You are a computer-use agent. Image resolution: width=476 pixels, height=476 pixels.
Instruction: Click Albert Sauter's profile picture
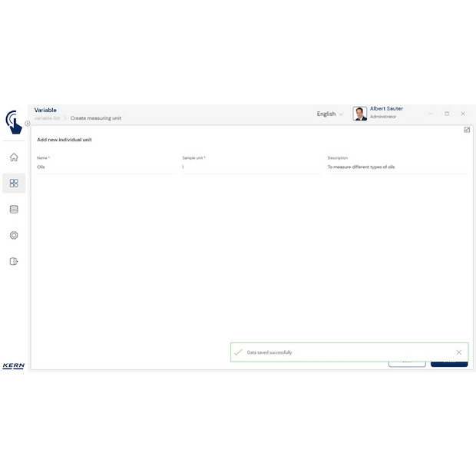point(359,114)
